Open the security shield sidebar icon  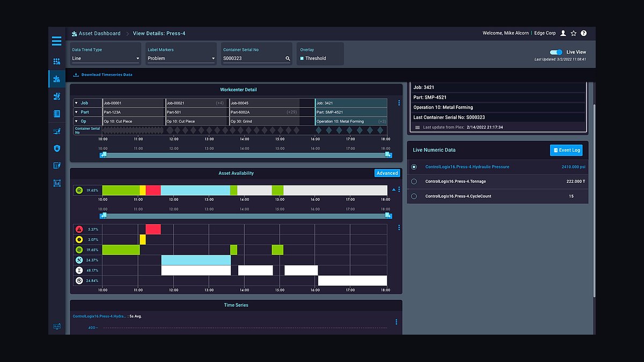coord(56,148)
